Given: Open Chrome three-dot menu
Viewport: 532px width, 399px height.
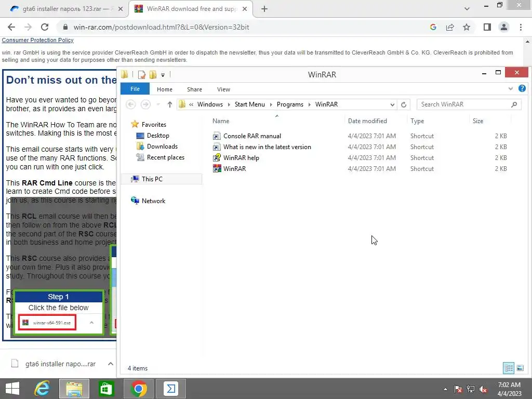Looking at the screenshot, I should tap(521, 27).
